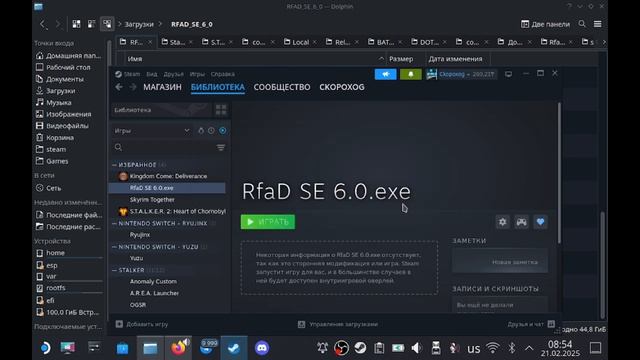Screen dimensions: 640x360
Task: Click the library search magnifier icon
Action: tap(118, 147)
